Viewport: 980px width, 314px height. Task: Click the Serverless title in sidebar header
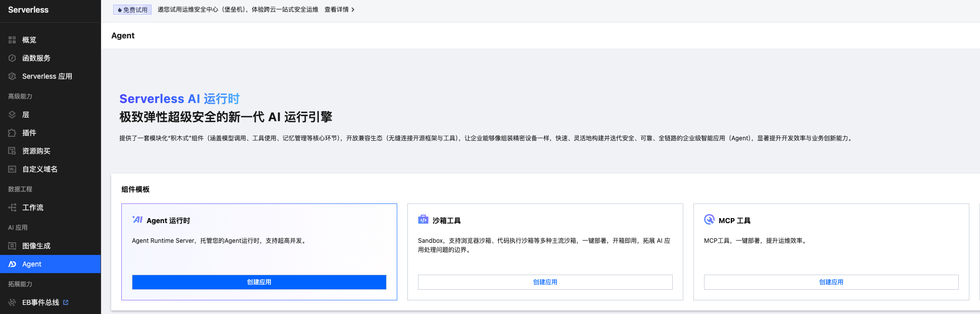[x=28, y=10]
